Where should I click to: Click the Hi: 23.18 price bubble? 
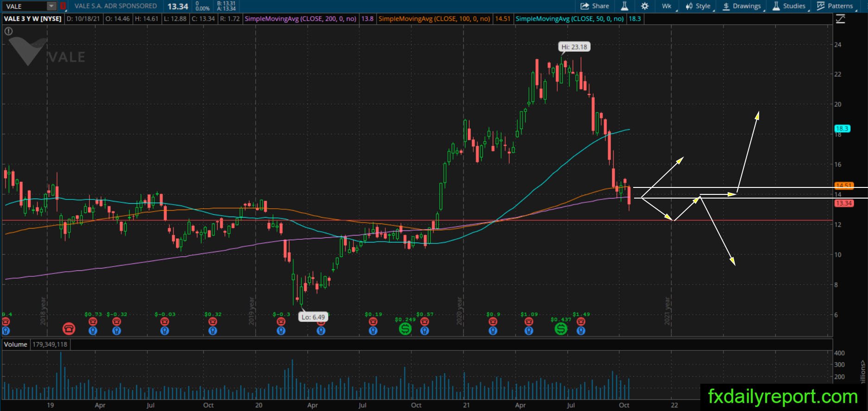point(574,47)
